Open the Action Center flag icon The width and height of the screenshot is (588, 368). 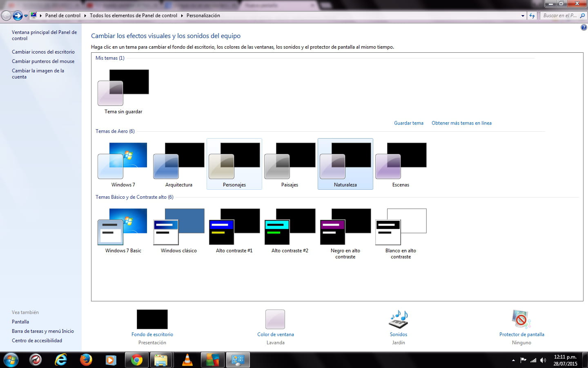pos(523,360)
